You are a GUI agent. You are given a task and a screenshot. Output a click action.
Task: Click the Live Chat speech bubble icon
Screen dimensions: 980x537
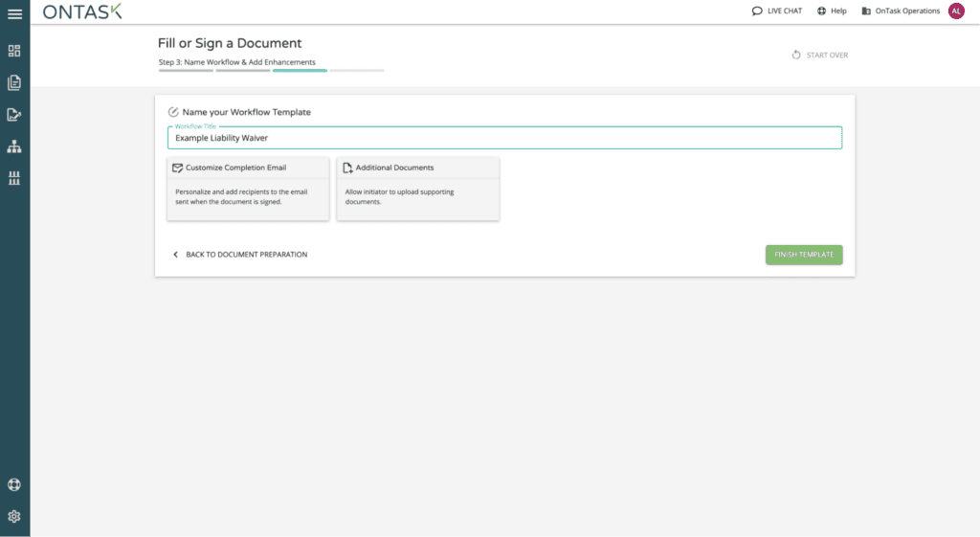click(757, 11)
